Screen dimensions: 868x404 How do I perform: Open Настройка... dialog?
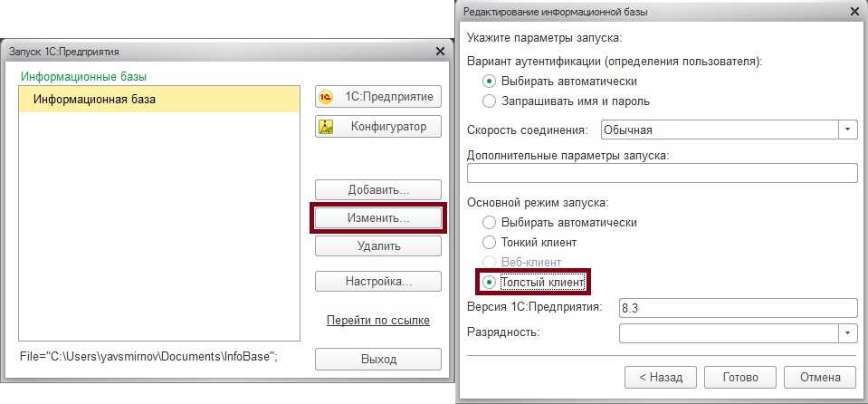click(x=378, y=281)
